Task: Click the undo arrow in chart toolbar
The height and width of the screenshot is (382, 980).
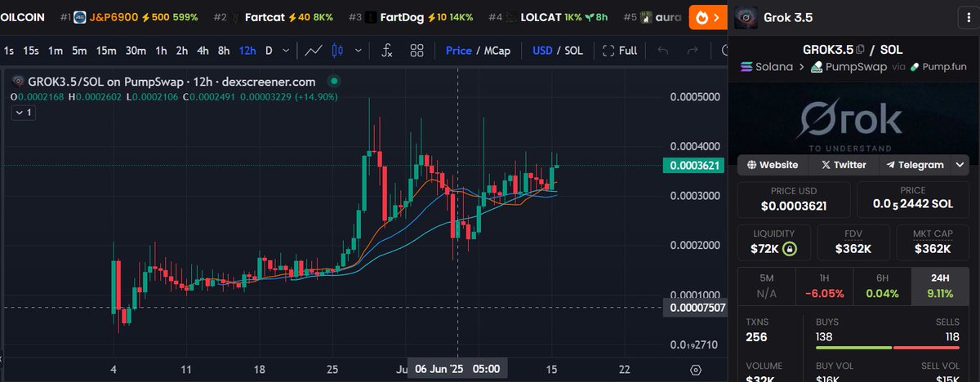Action: [662, 51]
